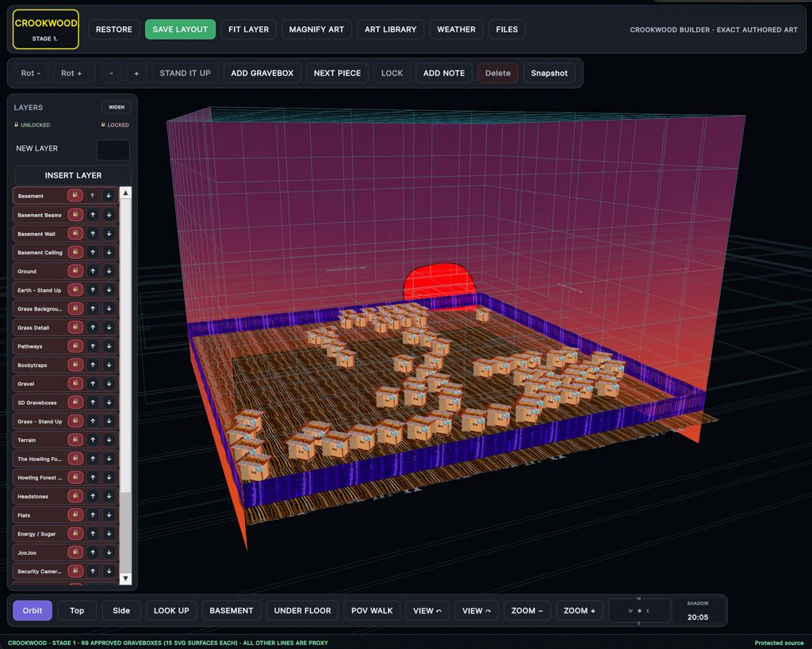
Task: Move the Basement Ceiling layer up
Action: click(92, 252)
